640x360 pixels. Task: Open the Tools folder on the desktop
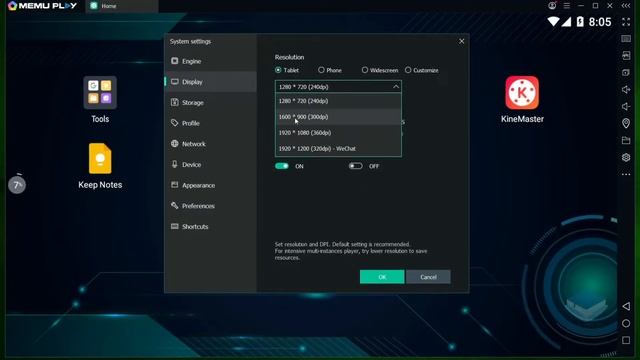[100, 93]
